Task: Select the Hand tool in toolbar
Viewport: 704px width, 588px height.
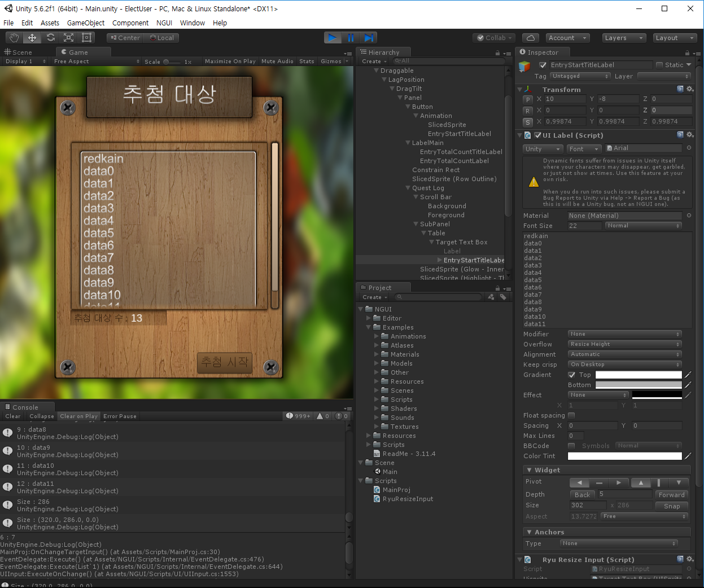Action: [14, 38]
